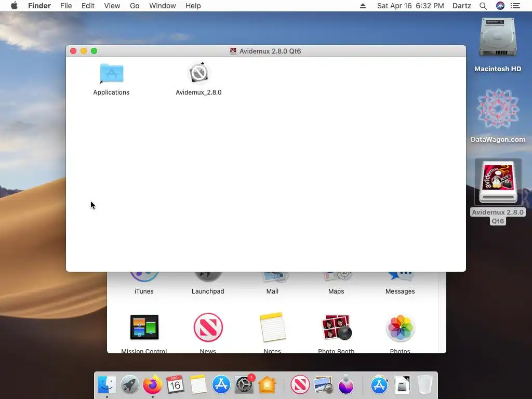Open the orange Home app in Dock

267,384
